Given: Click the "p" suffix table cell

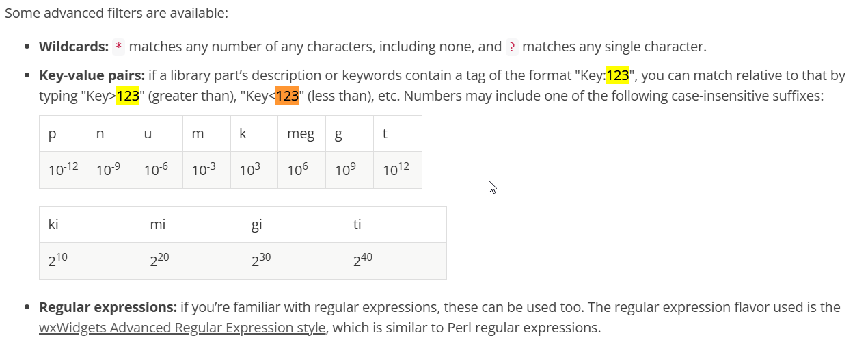Looking at the screenshot, I should [x=63, y=134].
